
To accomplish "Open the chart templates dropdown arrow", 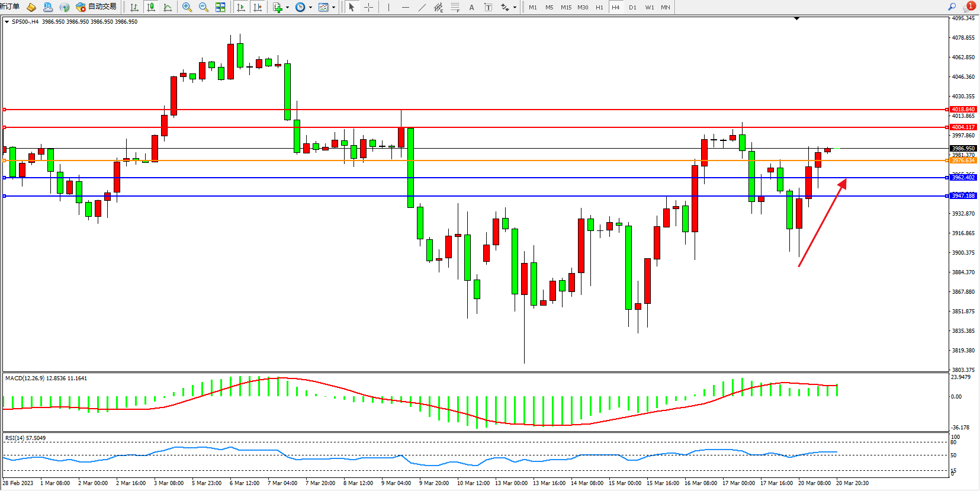I will pos(333,8).
